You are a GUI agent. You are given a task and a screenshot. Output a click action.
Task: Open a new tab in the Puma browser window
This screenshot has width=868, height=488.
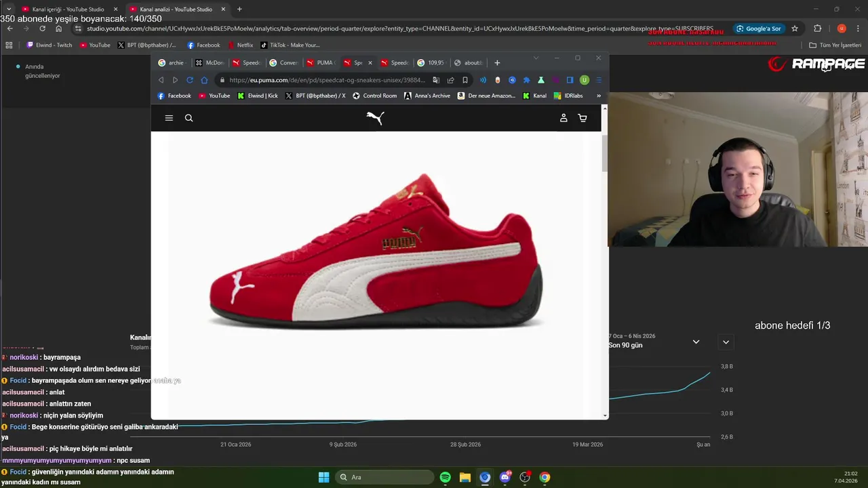pyautogui.click(x=497, y=62)
